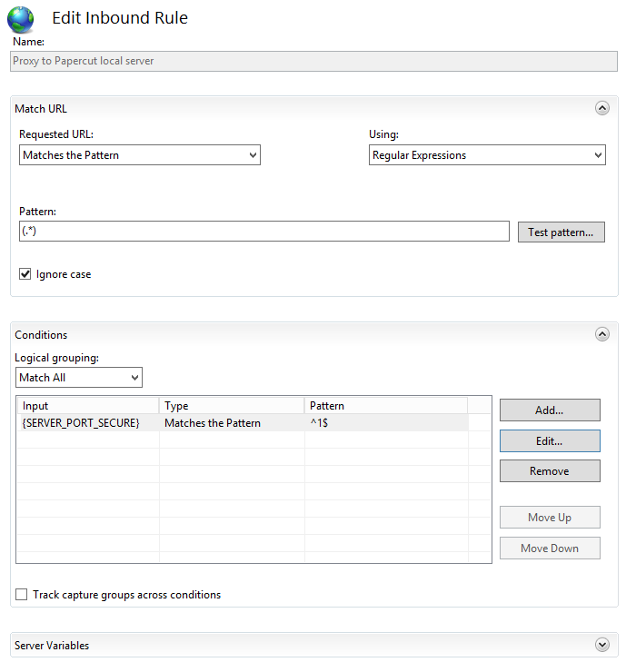This screenshot has width=636, height=672.
Task: Click into the Pattern text field
Action: 263,232
